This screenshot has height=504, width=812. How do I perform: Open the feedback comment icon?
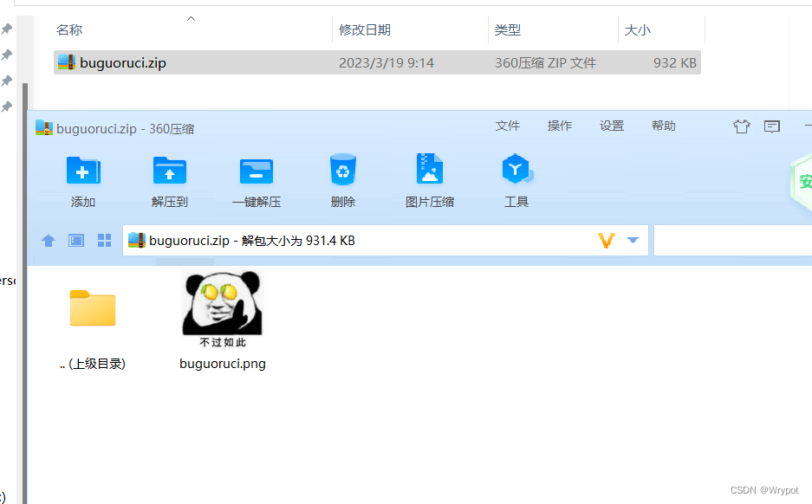(771, 126)
